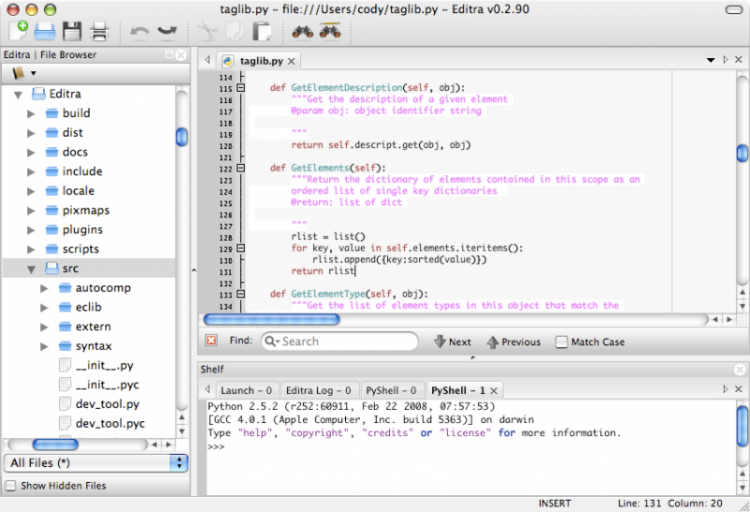Open the All Files filter dropdown
The height and width of the screenshot is (512, 750).
[97, 463]
